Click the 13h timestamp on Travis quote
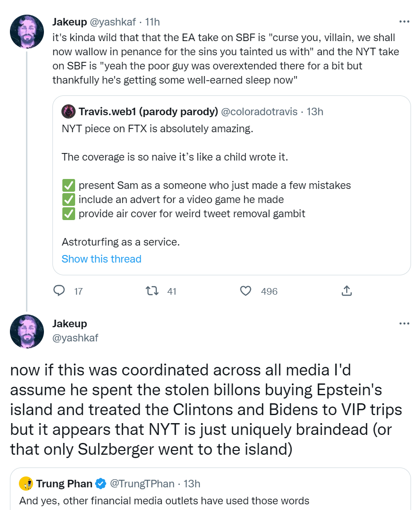420x510 pixels. [315, 111]
